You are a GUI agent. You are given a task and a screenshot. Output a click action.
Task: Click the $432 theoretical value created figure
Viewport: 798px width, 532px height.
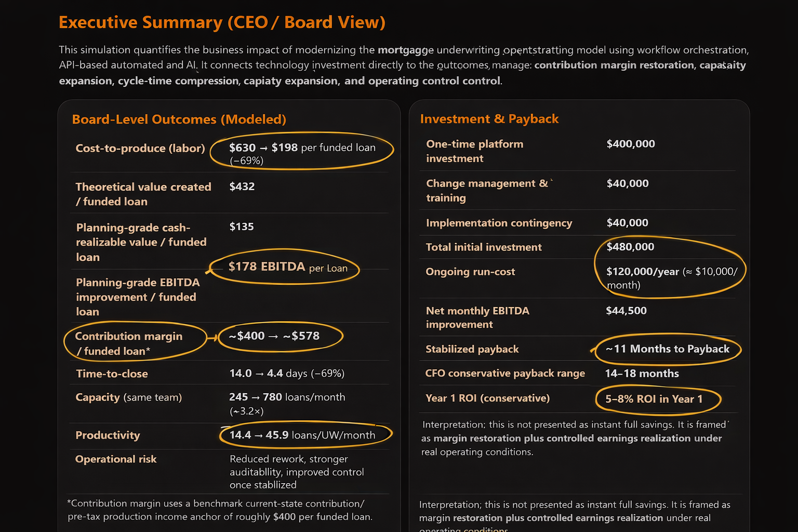(x=242, y=187)
